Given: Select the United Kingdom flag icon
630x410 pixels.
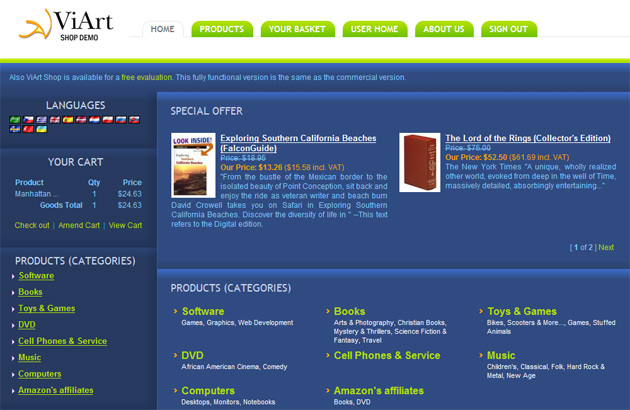Looking at the screenshot, I should [x=55, y=119].
